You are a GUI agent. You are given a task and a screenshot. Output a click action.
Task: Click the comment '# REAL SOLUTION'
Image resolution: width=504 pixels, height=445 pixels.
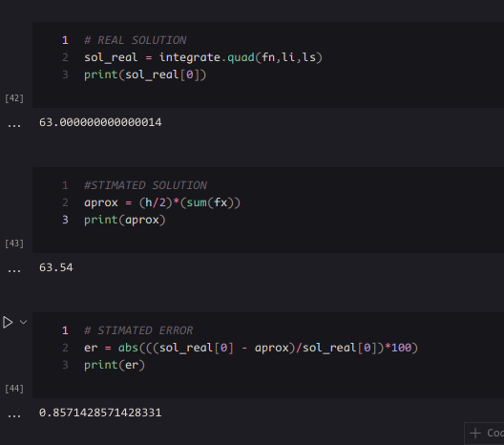[135, 40]
